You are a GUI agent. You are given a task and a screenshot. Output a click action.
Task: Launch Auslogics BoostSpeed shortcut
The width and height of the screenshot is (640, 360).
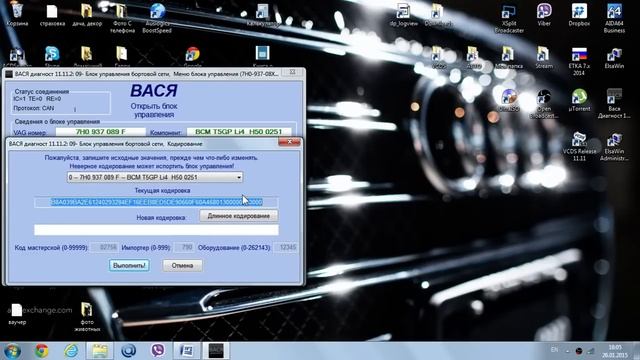pyautogui.click(x=157, y=18)
